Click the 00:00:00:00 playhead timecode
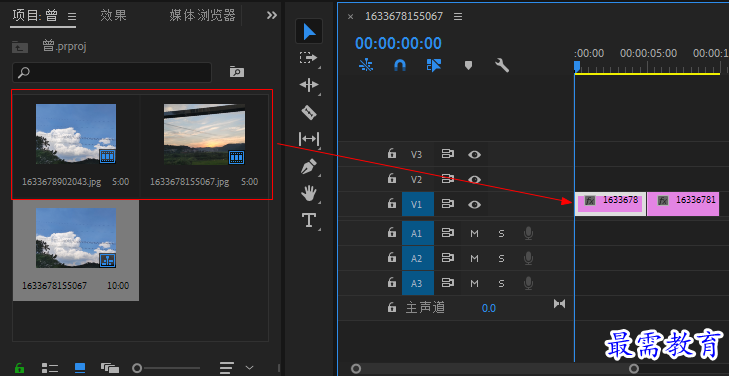Viewport: 729px width, 376px height. (398, 43)
